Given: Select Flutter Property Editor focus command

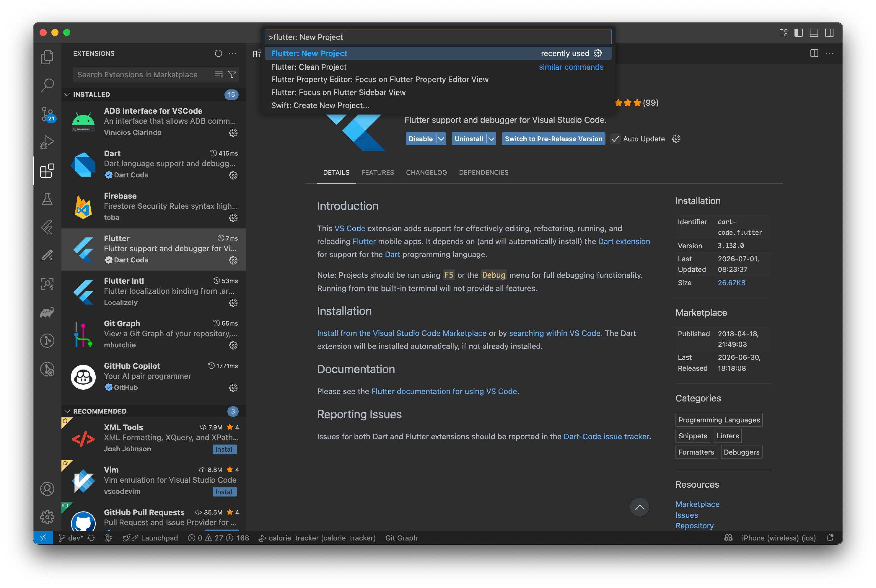Looking at the screenshot, I should [x=438, y=79].
